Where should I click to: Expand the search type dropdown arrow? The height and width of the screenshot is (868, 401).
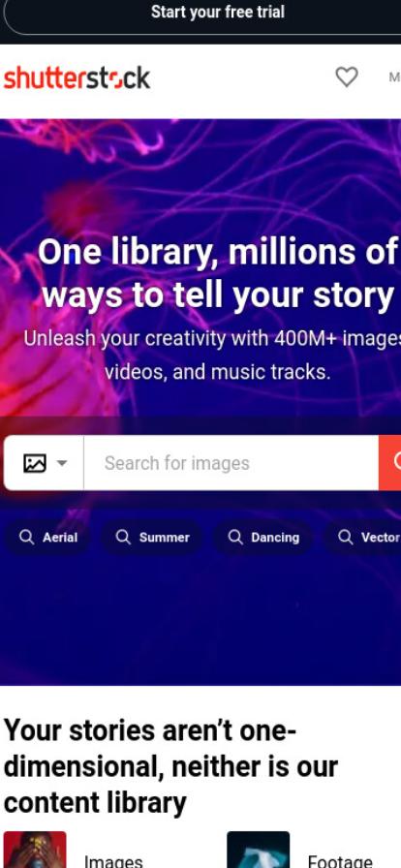click(x=62, y=463)
